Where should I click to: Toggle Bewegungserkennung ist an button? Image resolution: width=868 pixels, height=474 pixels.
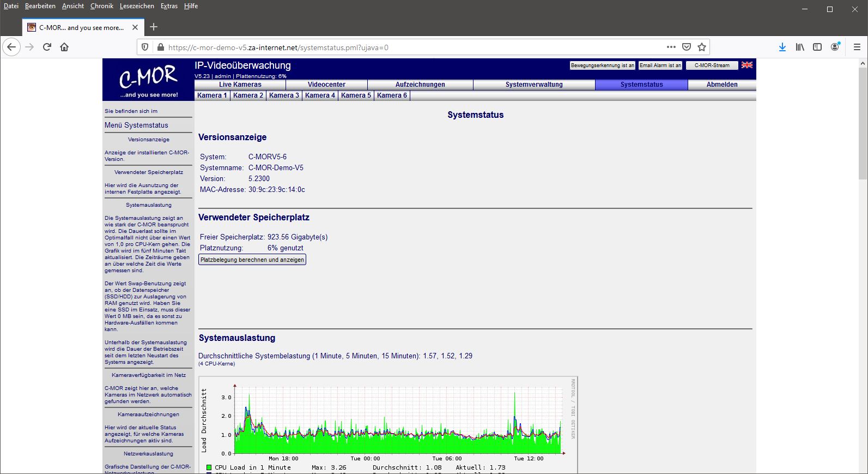(603, 65)
